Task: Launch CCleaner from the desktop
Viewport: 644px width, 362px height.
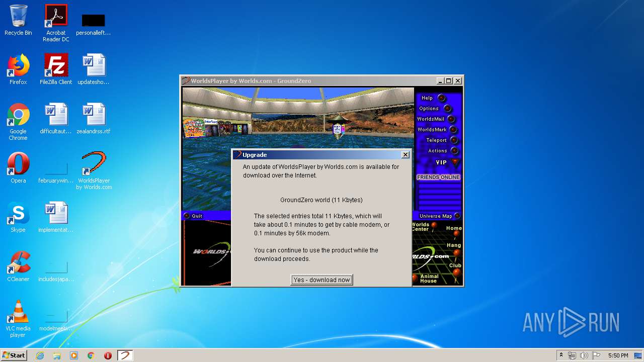Action: (x=18, y=266)
